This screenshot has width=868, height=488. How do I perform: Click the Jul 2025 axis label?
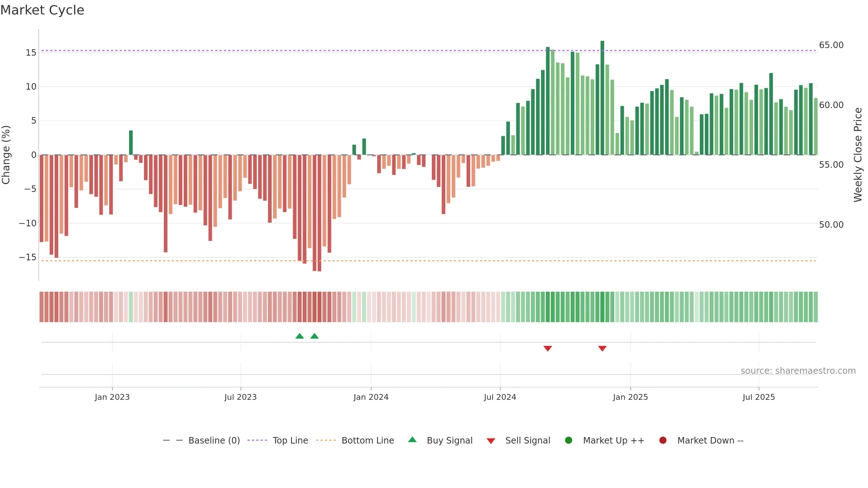[x=759, y=397]
